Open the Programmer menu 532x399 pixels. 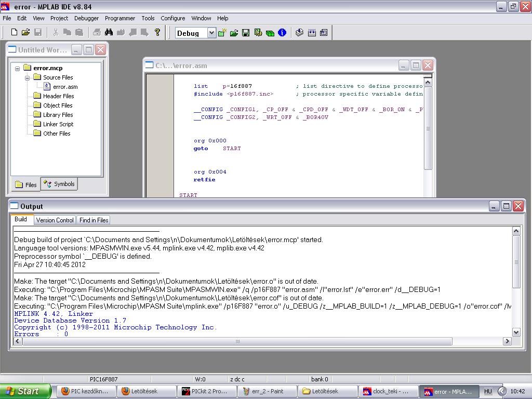coord(119,18)
